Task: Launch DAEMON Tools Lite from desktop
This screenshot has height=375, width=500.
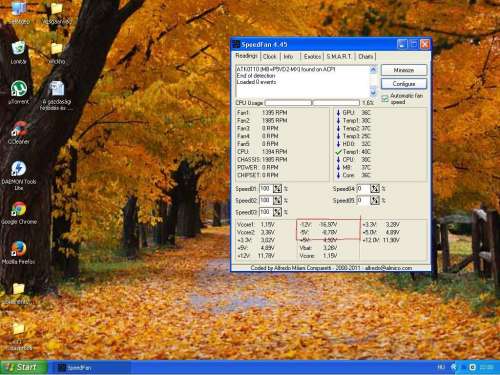Action: [19, 175]
